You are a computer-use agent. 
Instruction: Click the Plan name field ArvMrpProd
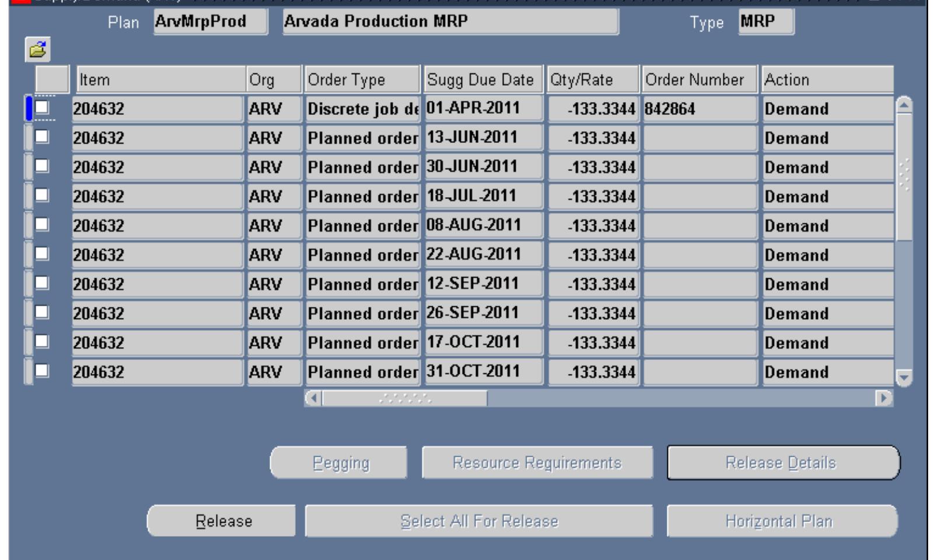point(210,22)
